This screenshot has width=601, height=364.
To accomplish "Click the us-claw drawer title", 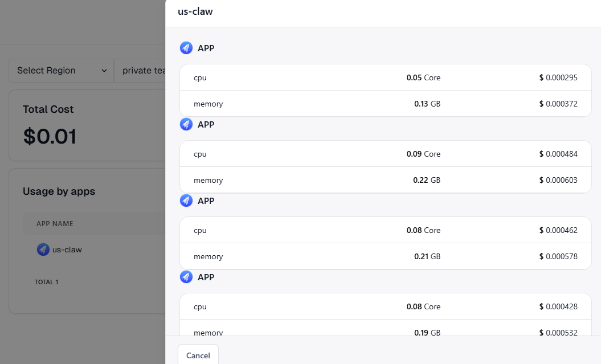I will (195, 11).
